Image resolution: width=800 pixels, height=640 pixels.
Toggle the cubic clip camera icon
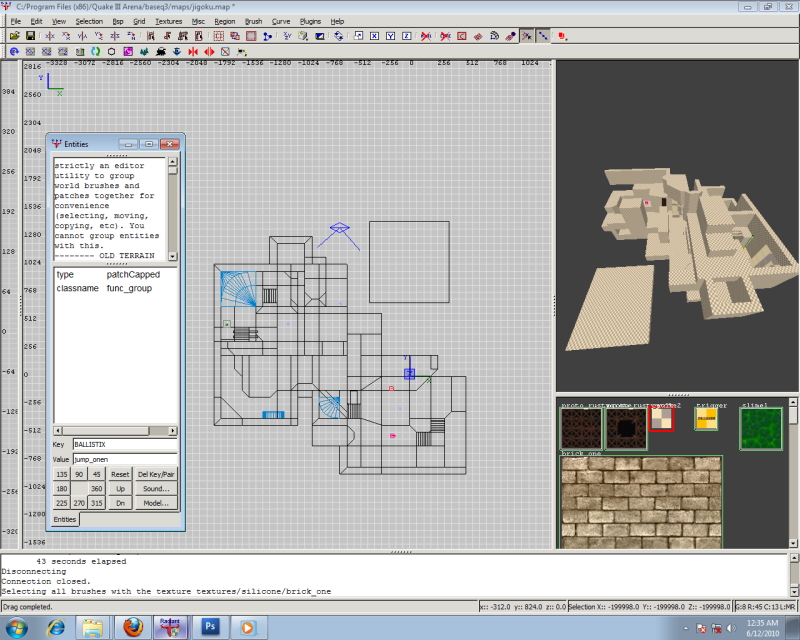coord(319,36)
